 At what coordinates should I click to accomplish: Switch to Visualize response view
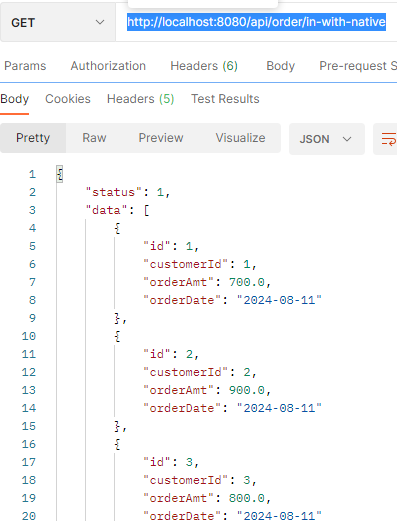point(240,138)
